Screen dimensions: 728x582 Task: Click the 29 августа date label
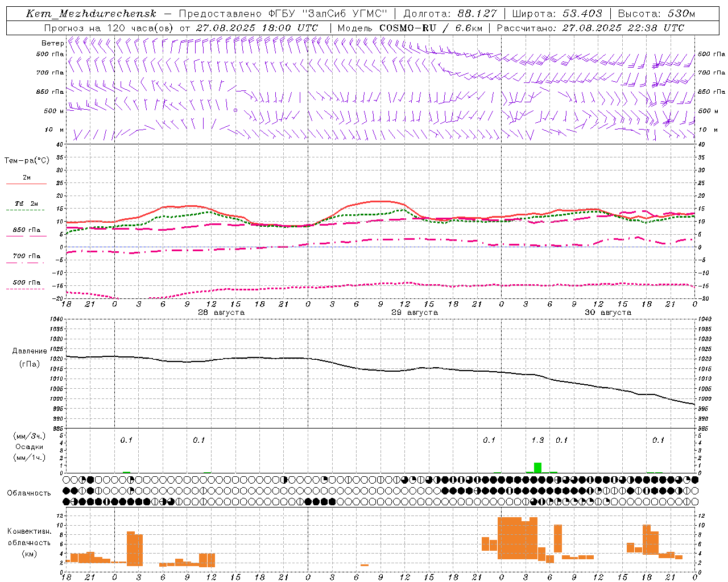pyautogui.click(x=415, y=313)
